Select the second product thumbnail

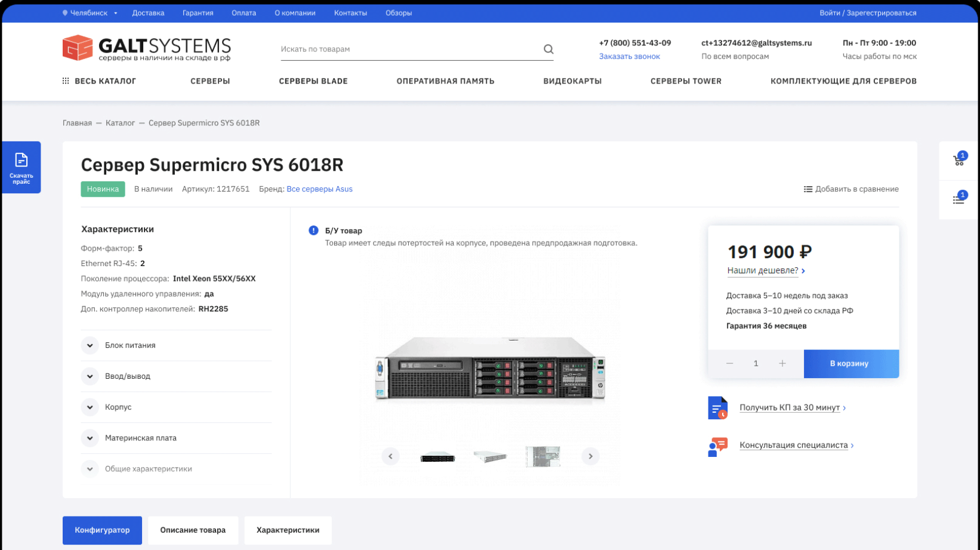pos(490,457)
